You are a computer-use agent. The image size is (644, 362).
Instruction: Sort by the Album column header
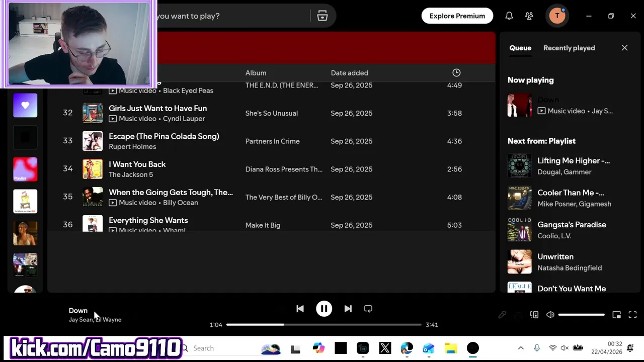click(256, 73)
